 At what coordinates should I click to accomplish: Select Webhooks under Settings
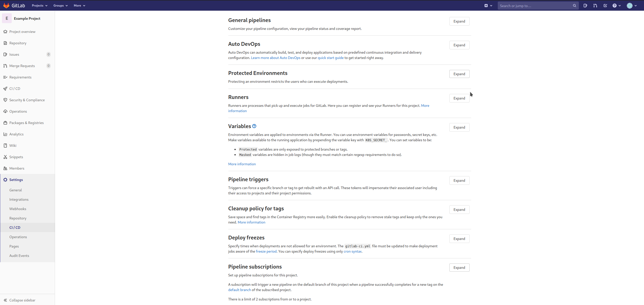[x=18, y=209]
